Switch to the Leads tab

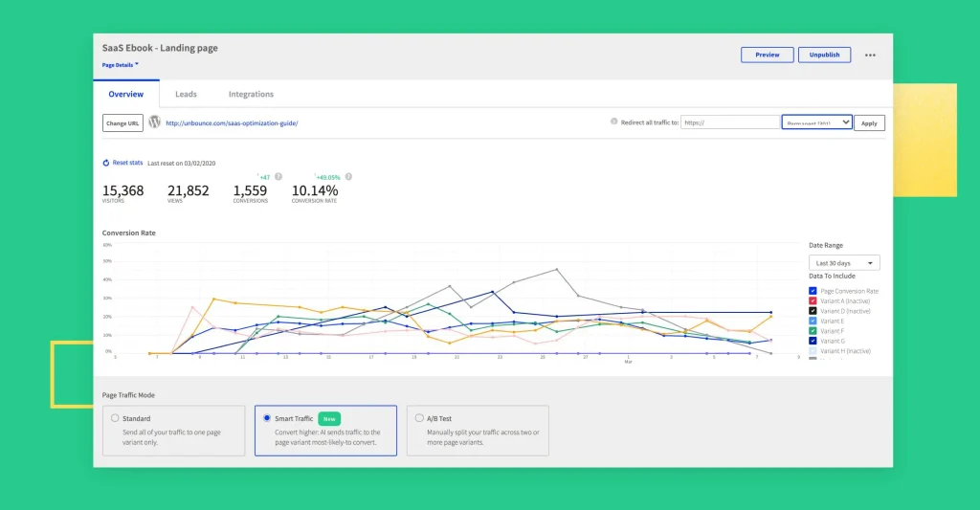click(x=186, y=95)
